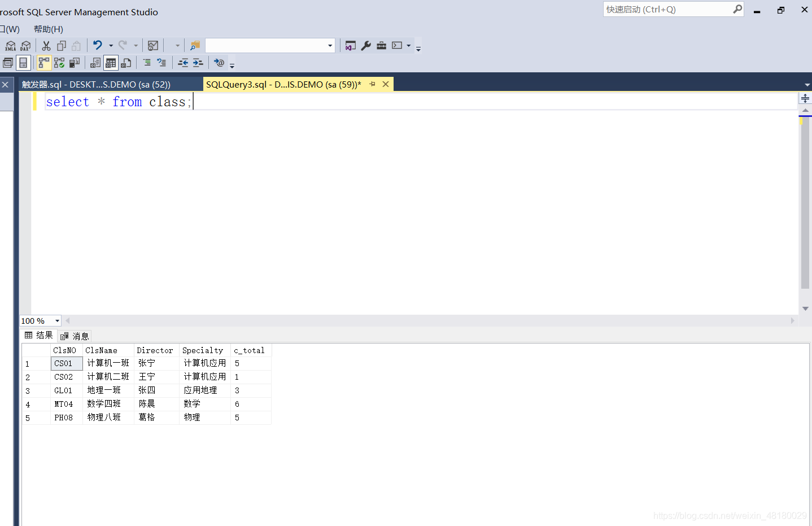
Task: Click Specify Template Parameters icon
Action: coord(219,63)
